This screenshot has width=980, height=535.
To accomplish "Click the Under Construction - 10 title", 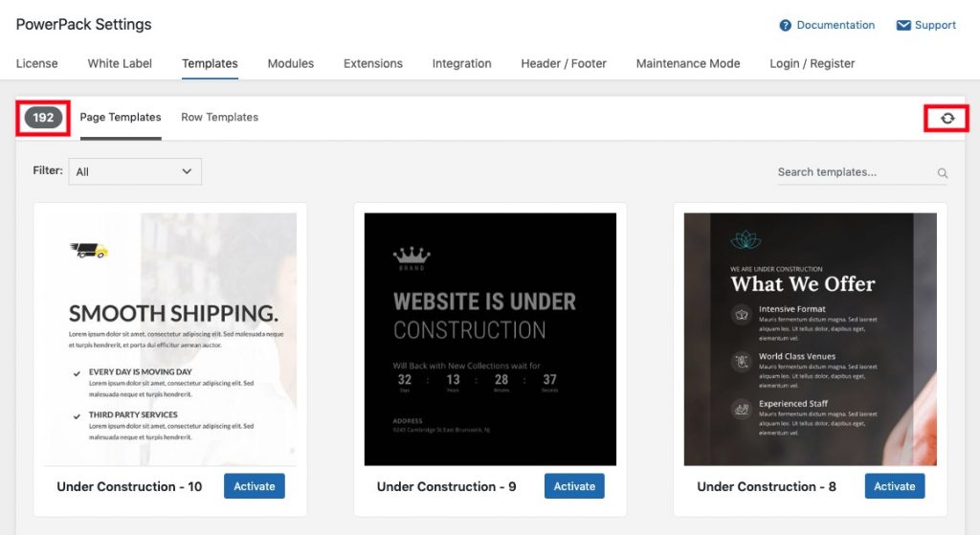I will point(129,486).
